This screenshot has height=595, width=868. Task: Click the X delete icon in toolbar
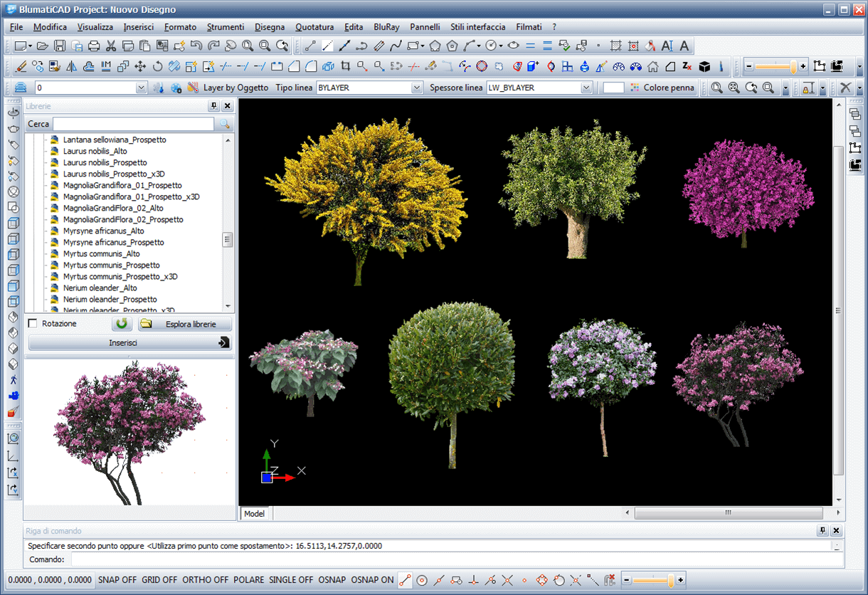coord(845,88)
